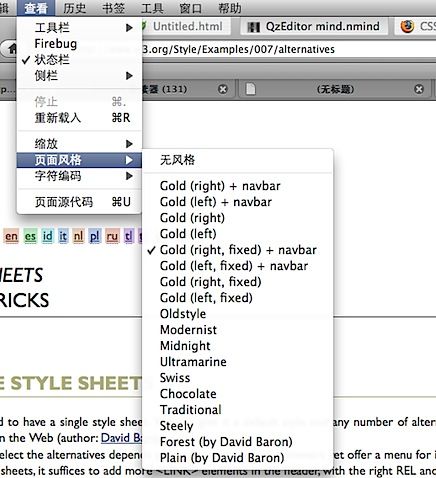Open the 'pl' language link

point(95,236)
